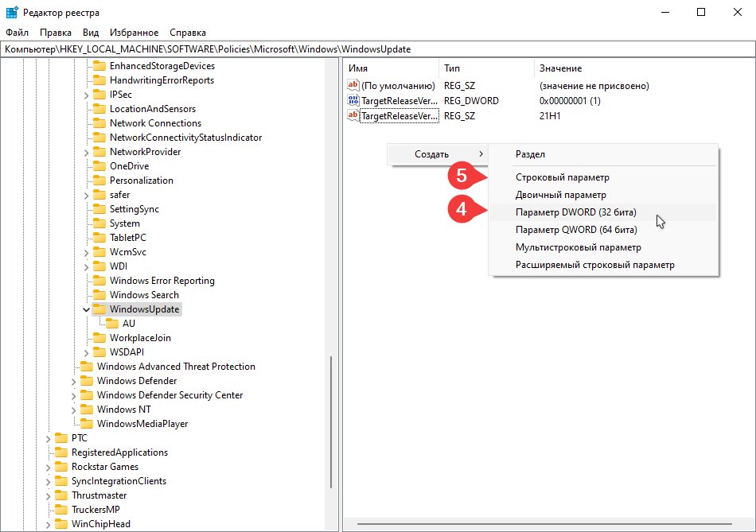Click the AU subkey folder icon
This screenshot has width=756, height=532.
pyautogui.click(x=112, y=324)
